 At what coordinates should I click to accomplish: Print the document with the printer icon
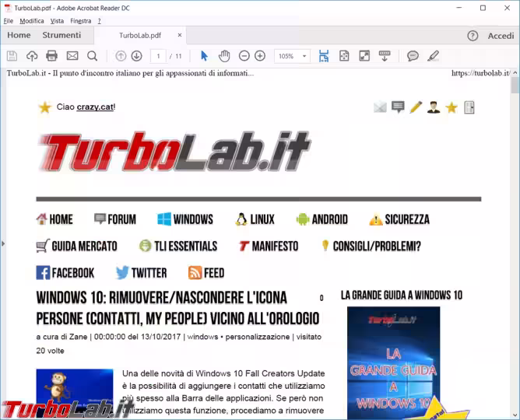(x=51, y=56)
